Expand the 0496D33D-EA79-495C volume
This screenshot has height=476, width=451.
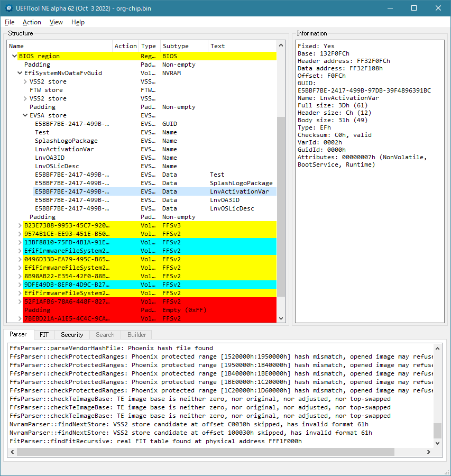(x=20, y=260)
